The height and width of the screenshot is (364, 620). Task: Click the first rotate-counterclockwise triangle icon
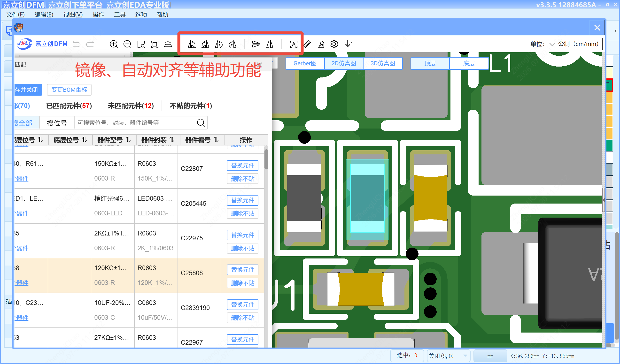coord(192,44)
